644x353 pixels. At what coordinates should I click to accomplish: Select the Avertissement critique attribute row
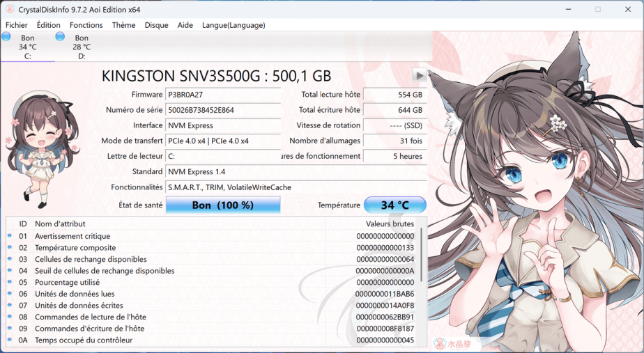[x=212, y=236]
